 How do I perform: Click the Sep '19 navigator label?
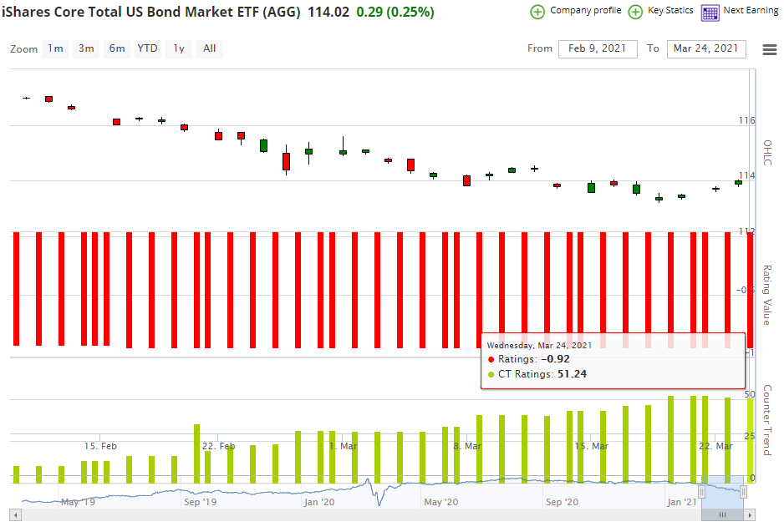tap(201, 502)
